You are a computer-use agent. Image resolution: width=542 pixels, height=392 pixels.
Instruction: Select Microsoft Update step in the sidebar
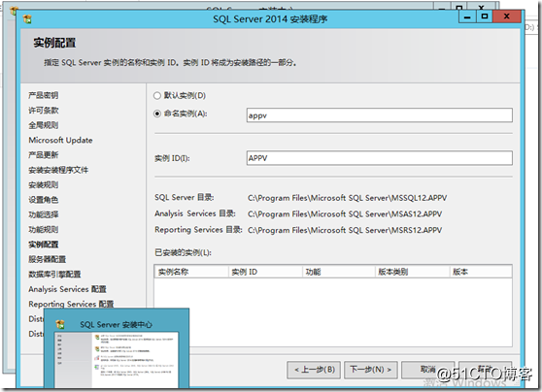click(x=60, y=141)
